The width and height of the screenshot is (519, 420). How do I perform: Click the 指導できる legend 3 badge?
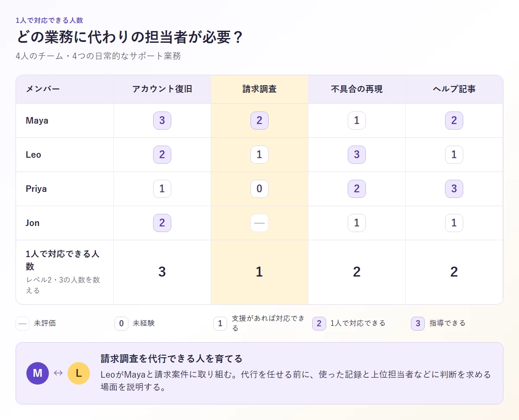click(418, 323)
